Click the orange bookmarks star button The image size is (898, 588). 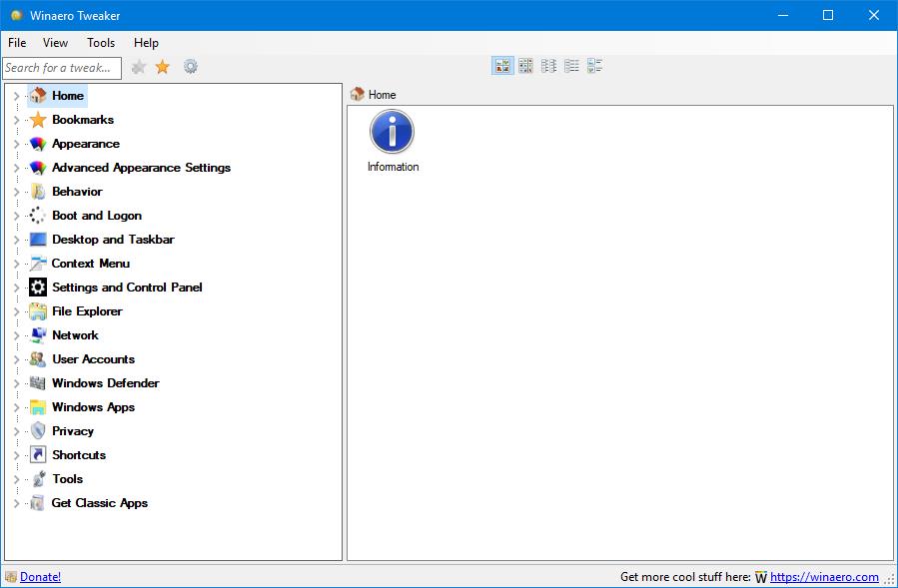[x=163, y=67]
